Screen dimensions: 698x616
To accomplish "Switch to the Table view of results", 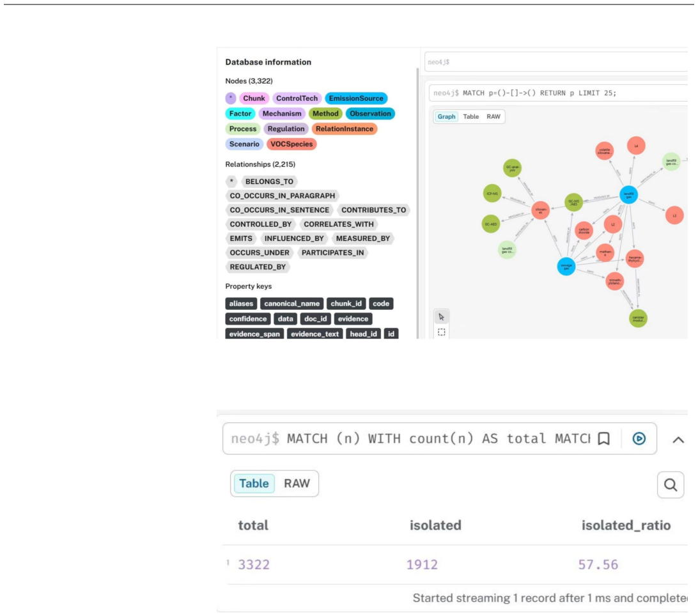I will point(254,483).
